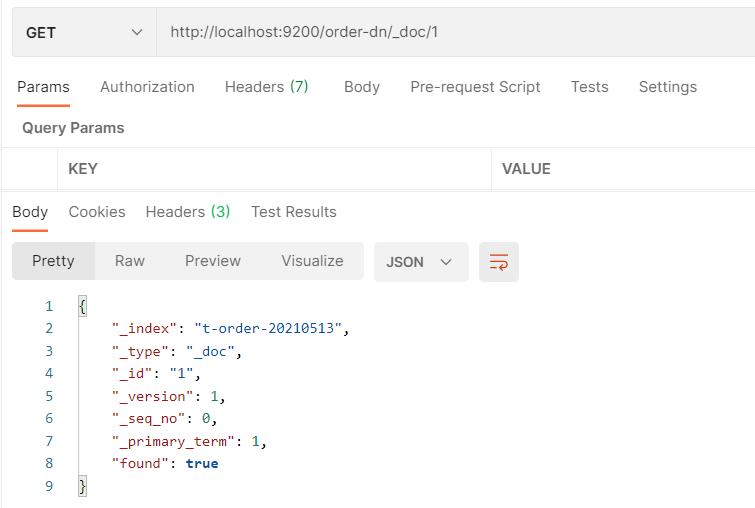View the response Headers (3) tab
The height and width of the screenshot is (508, 755).
[188, 212]
